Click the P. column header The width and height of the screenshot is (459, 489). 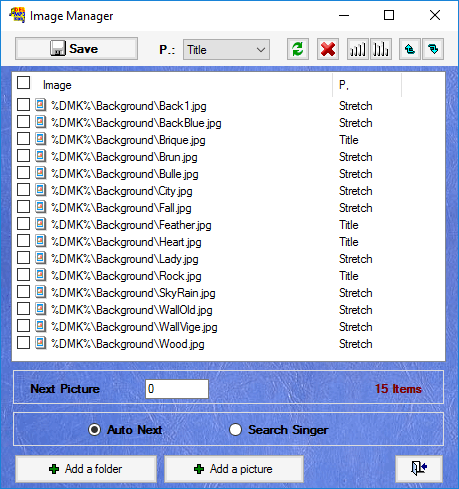[x=344, y=85]
